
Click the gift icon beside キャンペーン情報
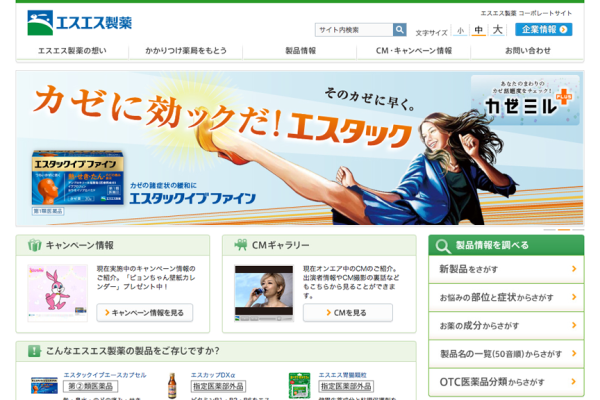coord(34,245)
